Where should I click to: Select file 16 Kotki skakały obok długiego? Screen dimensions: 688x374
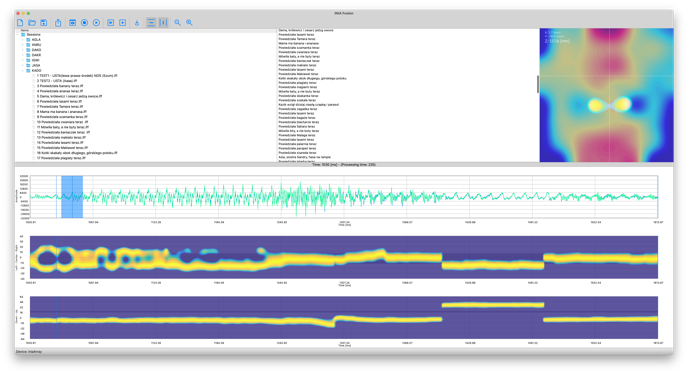pos(77,153)
